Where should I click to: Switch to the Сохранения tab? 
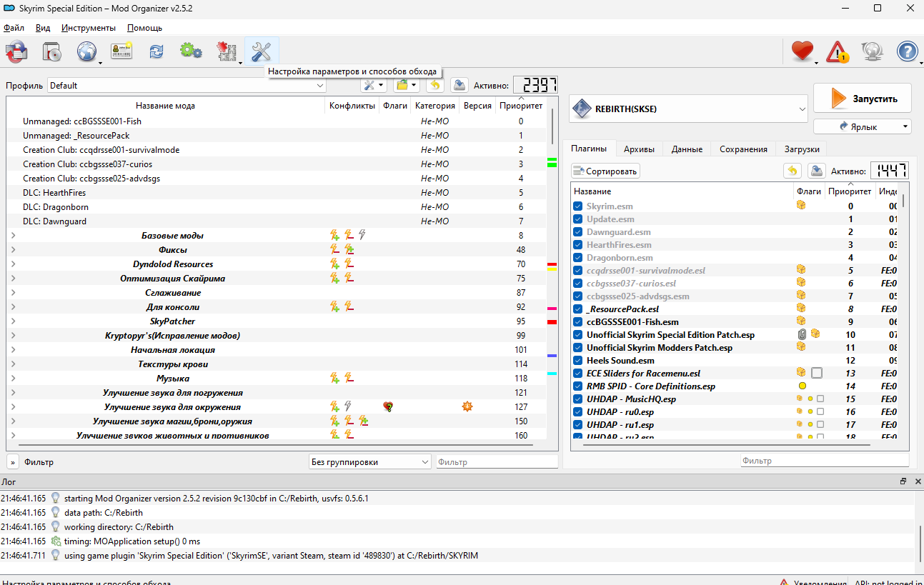[x=743, y=149]
